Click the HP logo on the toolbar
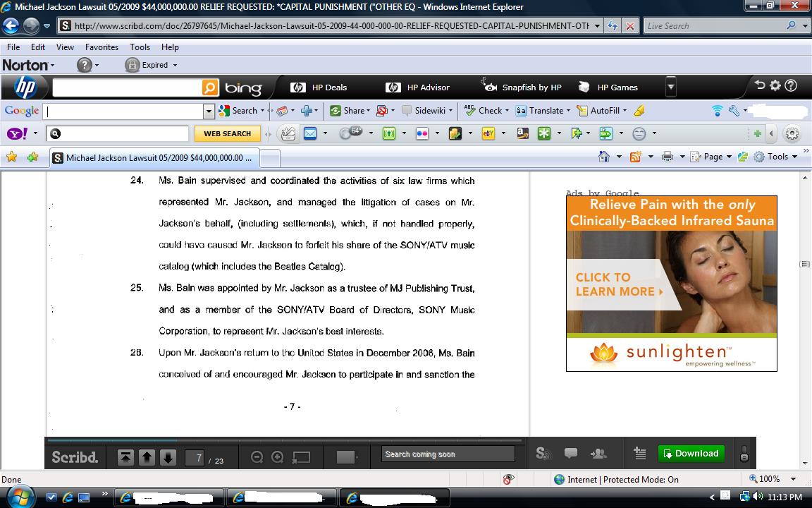The image size is (812, 508). tap(25, 87)
